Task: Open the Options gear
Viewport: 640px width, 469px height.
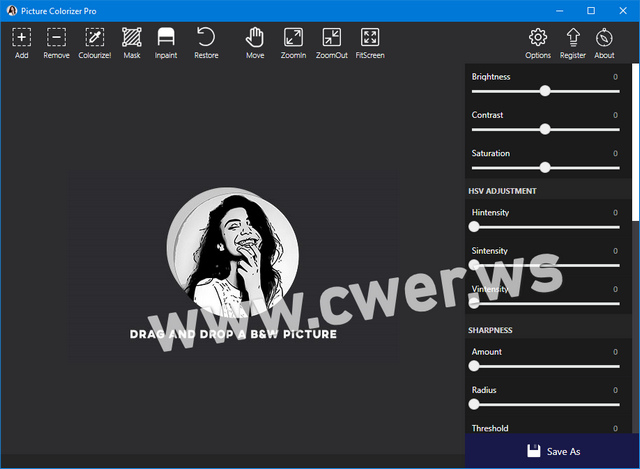Action: (x=538, y=38)
